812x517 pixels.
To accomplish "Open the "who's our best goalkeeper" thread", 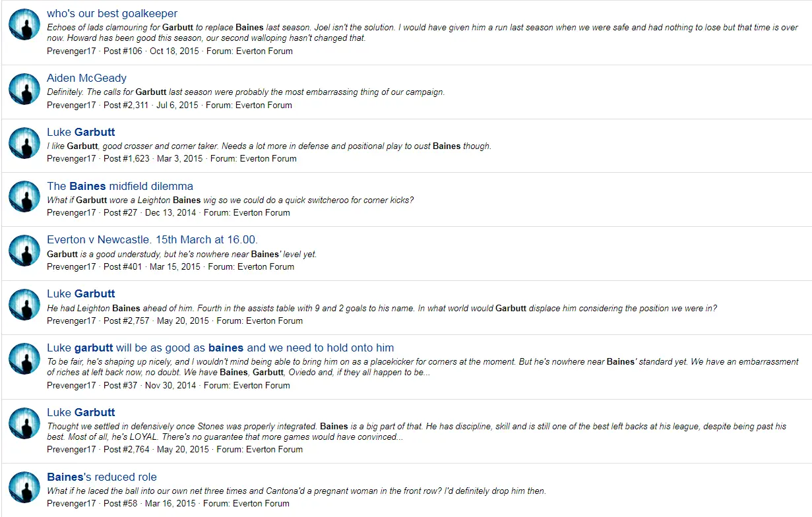I will point(112,13).
